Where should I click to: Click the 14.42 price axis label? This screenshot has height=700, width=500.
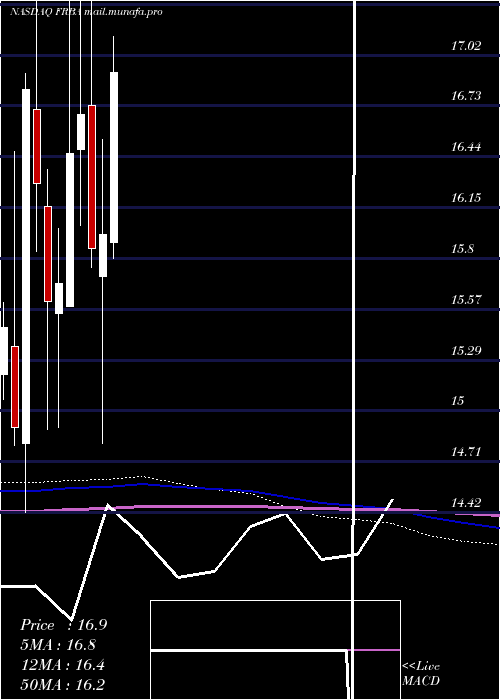(466, 503)
